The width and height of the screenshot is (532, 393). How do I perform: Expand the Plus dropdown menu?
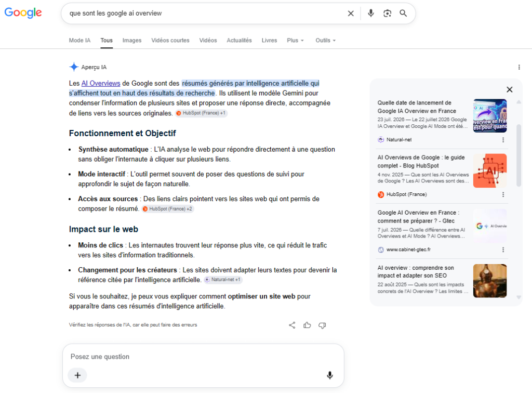(x=295, y=41)
